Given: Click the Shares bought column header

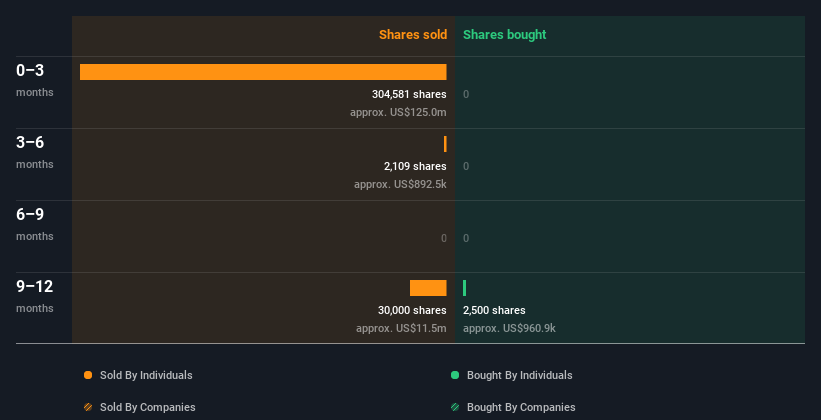Looking at the screenshot, I should tap(505, 35).
